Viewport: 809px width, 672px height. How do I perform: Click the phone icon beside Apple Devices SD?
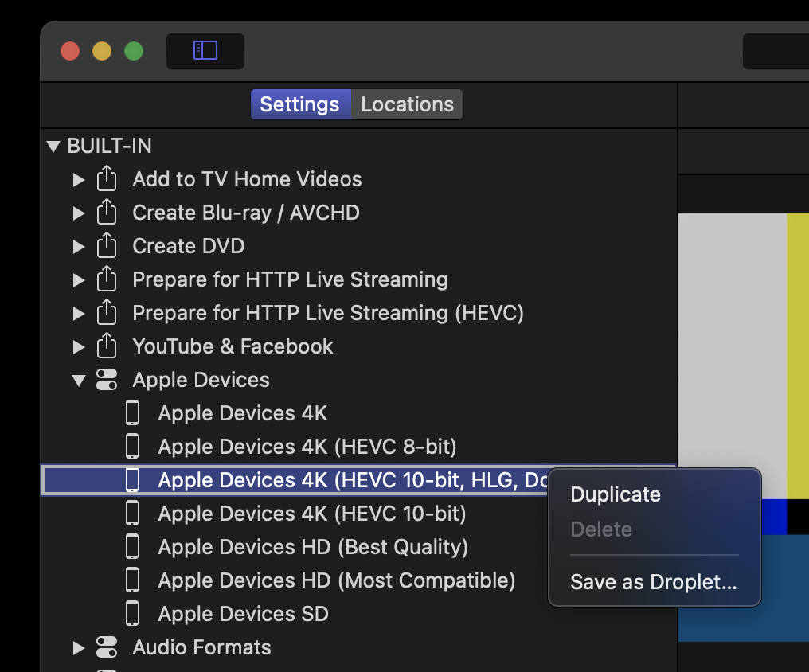point(132,614)
